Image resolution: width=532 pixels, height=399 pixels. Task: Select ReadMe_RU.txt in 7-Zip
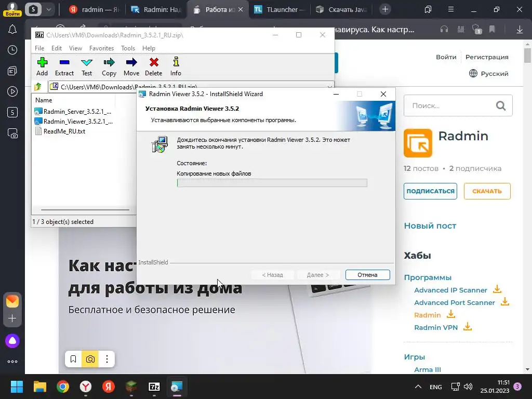coord(60,131)
